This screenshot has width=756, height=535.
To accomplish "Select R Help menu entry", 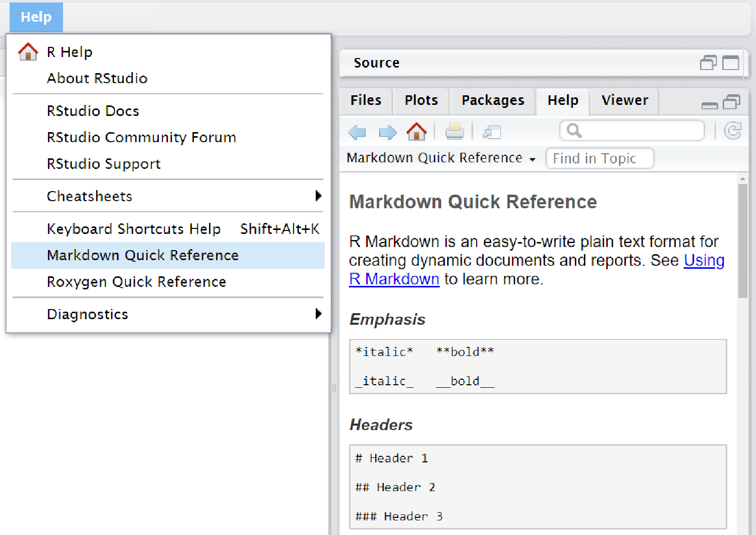I will pyautogui.click(x=168, y=52).
